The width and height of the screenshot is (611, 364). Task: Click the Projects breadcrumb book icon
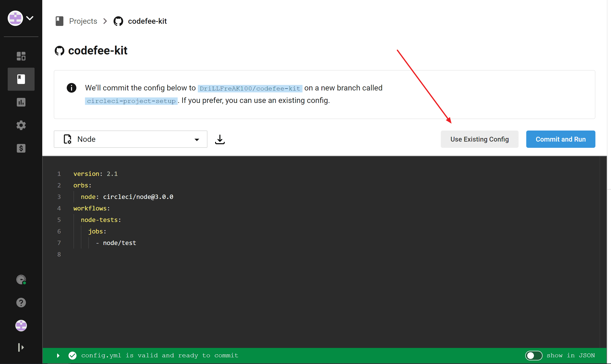(59, 21)
